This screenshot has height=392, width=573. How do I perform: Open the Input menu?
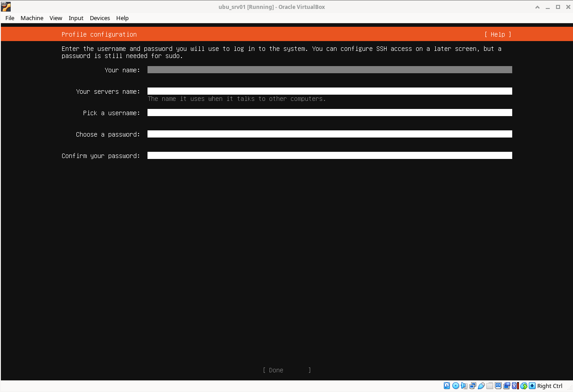pos(76,18)
